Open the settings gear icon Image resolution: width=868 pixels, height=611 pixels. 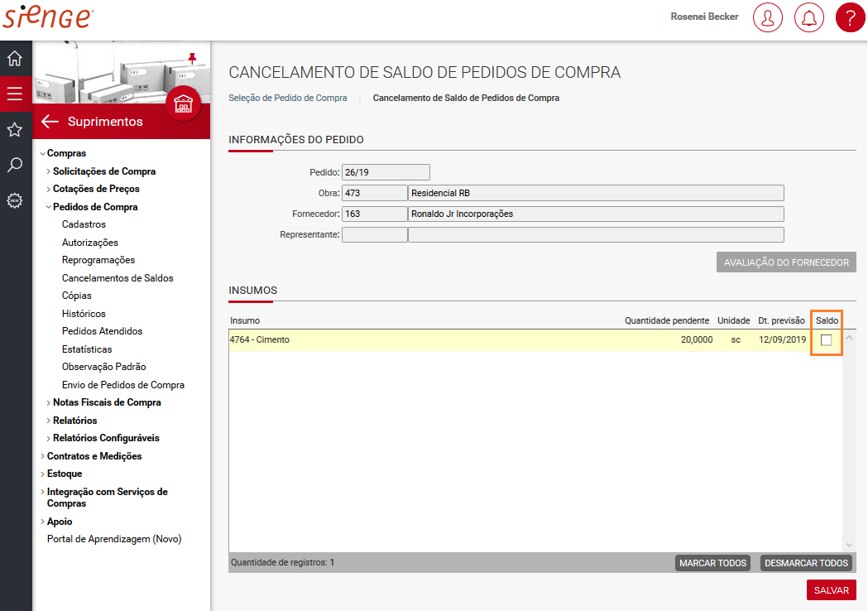pos(15,200)
